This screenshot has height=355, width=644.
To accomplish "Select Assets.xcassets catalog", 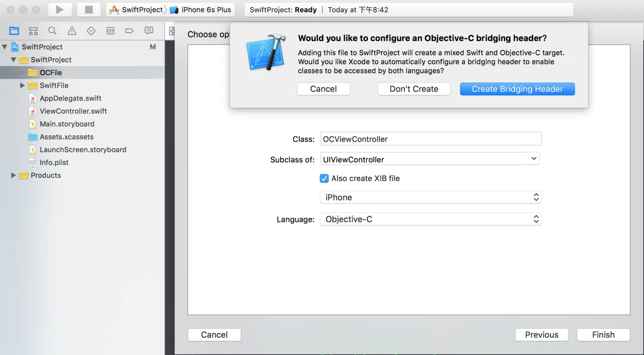I will click(x=67, y=137).
